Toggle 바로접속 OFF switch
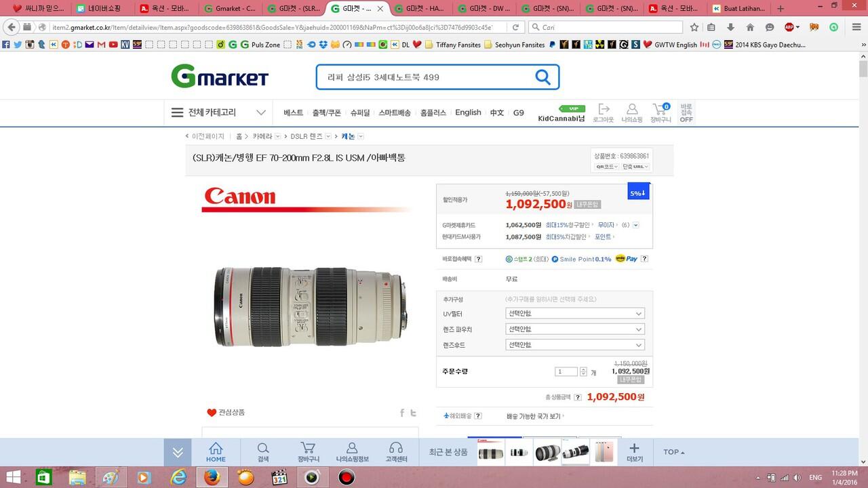This screenshot has width=868, height=488. coord(686,113)
